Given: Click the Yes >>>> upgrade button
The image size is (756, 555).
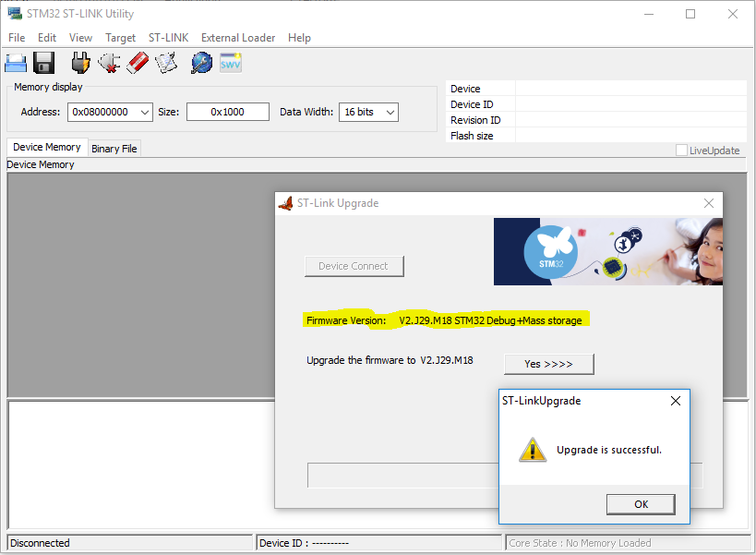Looking at the screenshot, I should click(548, 364).
